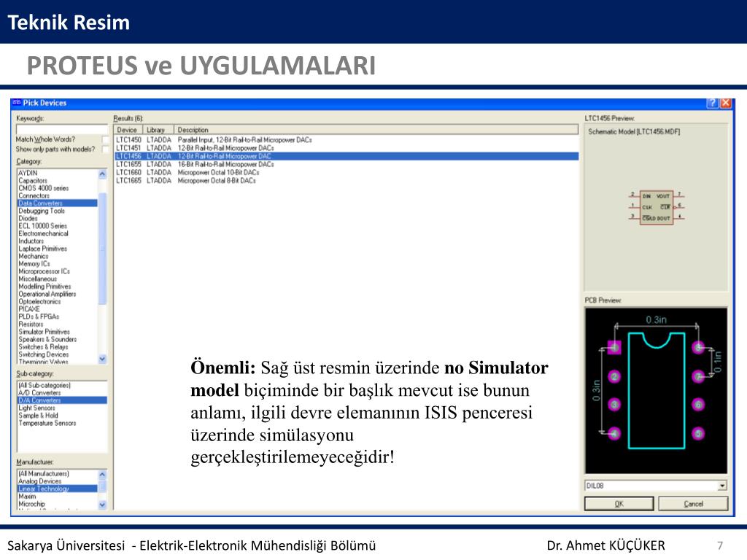Click the DIL08 PCB footprint preview
The height and width of the screenshot is (560, 747).
(x=656, y=390)
